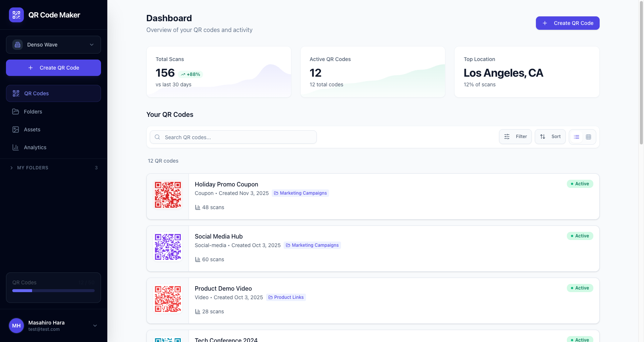Open Product Links folder tag
644x342 pixels.
pos(286,297)
